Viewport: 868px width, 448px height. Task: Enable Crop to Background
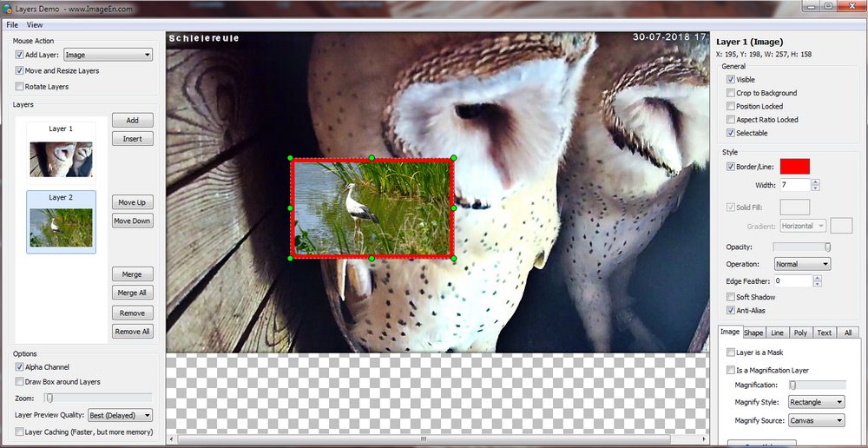(x=731, y=93)
